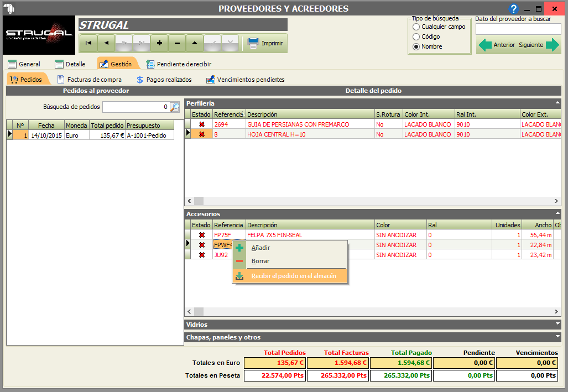Viewport: 568px width, 392px height.
Task: Click the red X status of reference JU92
Action: (202, 255)
